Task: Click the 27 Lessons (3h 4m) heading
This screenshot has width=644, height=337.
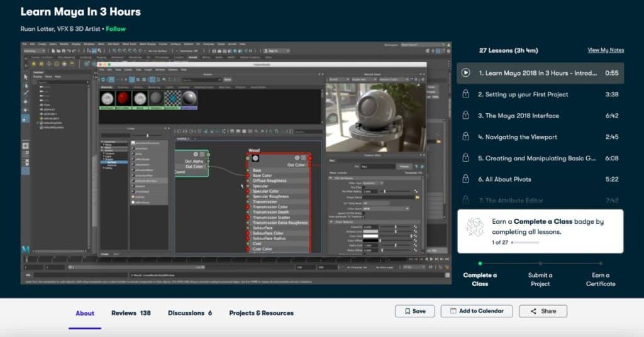Action: (508, 50)
